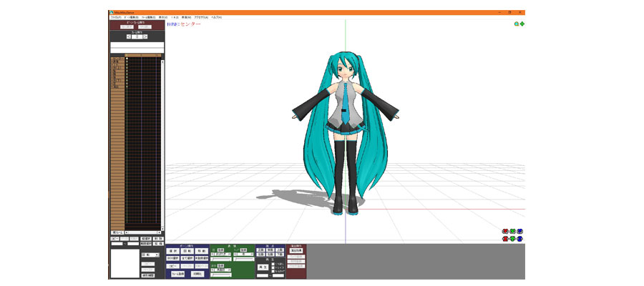Viewport: 644px width, 286px height.
Task: Click the magnifier zoom icon in viewport corner
Action: (x=516, y=24)
